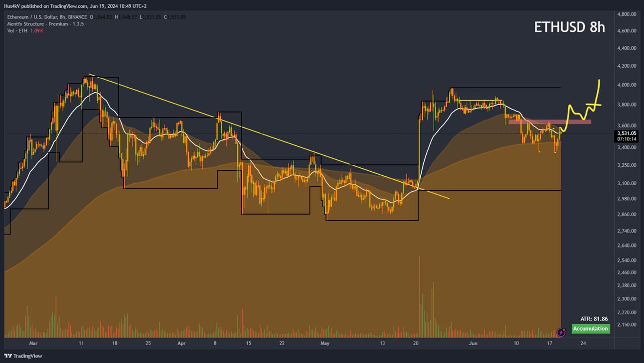The width and height of the screenshot is (644, 363).
Task: Click the tall volume spike near May 20
Action: tap(419, 297)
